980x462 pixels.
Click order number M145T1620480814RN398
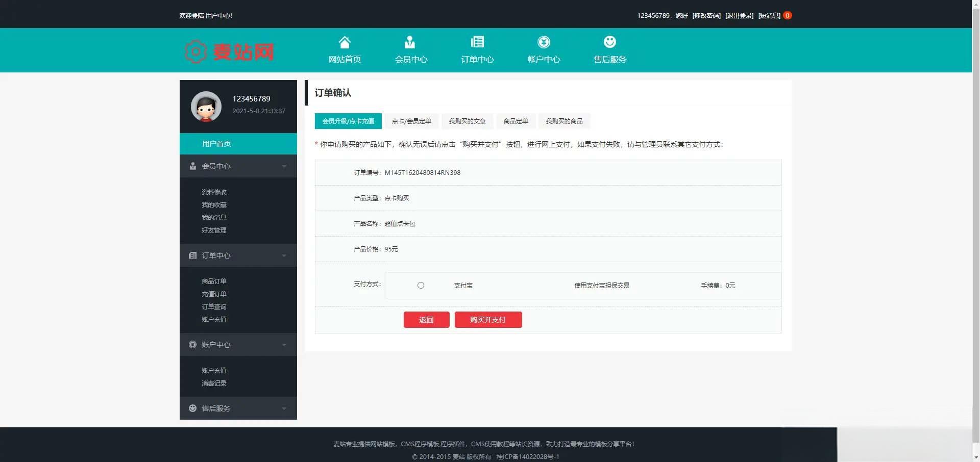pos(423,173)
